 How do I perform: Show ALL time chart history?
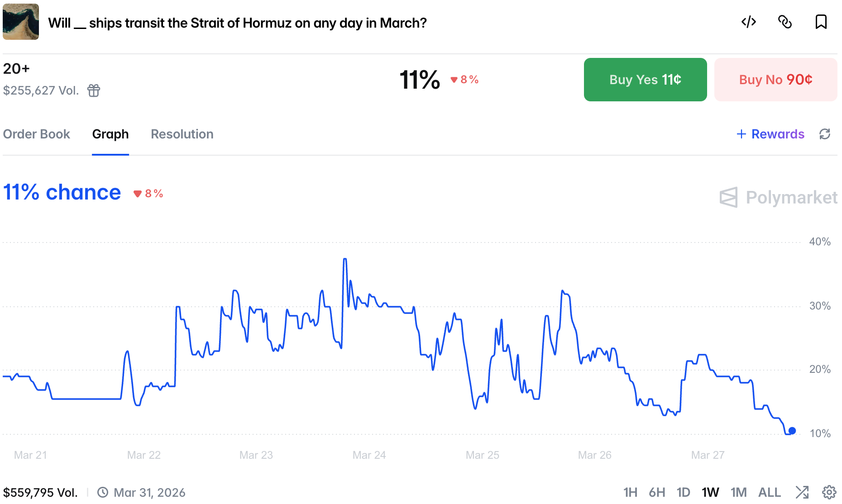(769, 492)
